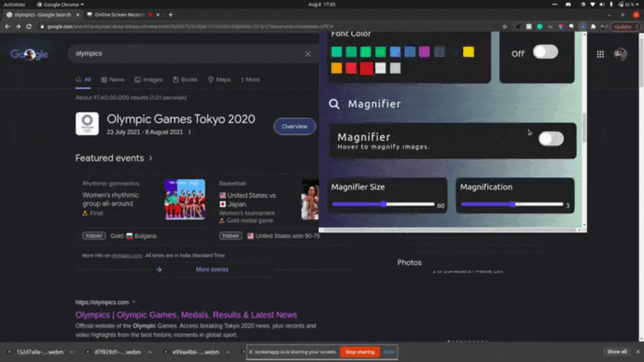Open the Google Chrome app menu in top bar

coord(60,4)
